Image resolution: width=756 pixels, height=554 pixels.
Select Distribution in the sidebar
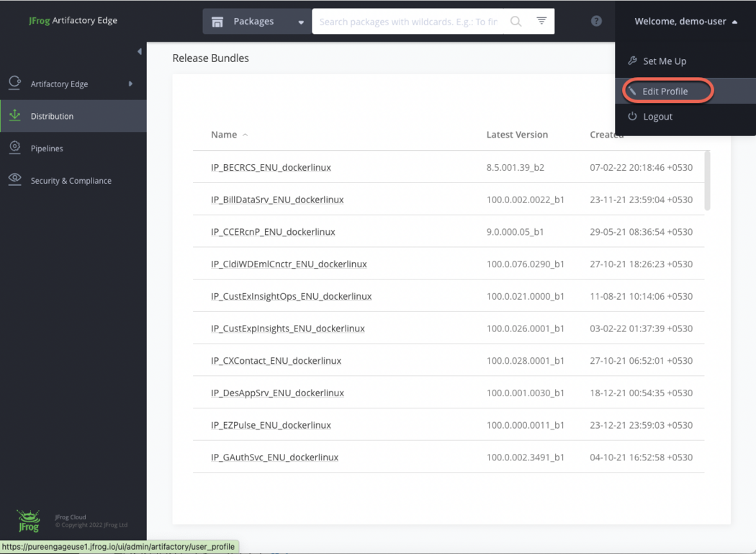pyautogui.click(x=73, y=116)
